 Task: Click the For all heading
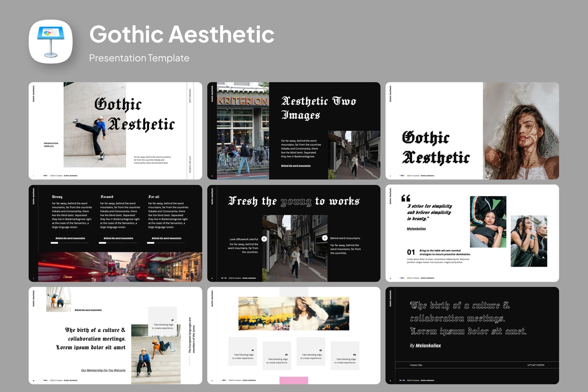pos(154,196)
